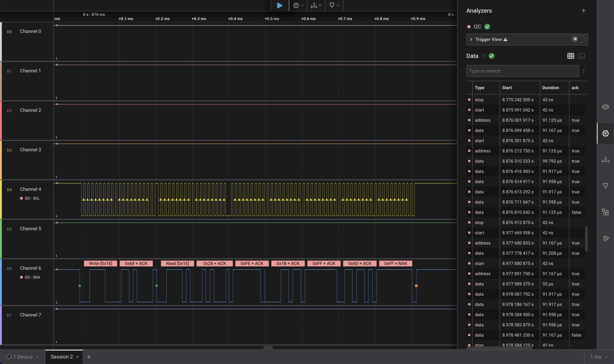The width and height of the screenshot is (614, 364).
Task: Switch the Data panel to table view
Action: 571,56
